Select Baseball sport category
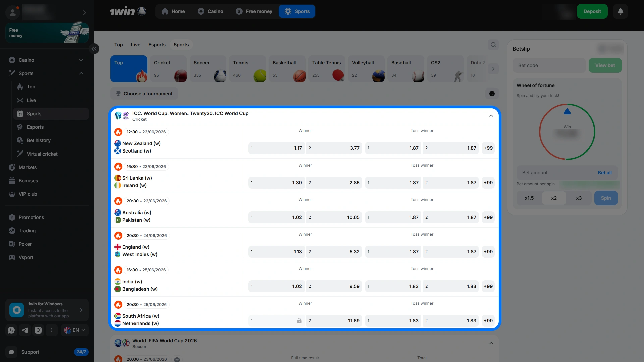The height and width of the screenshot is (362, 644). click(x=406, y=69)
